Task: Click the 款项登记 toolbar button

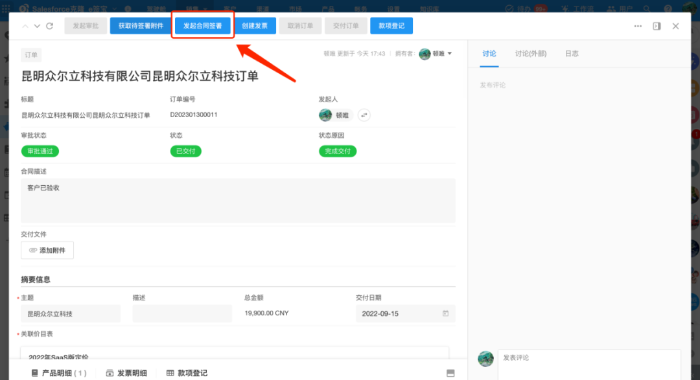Action: click(392, 26)
